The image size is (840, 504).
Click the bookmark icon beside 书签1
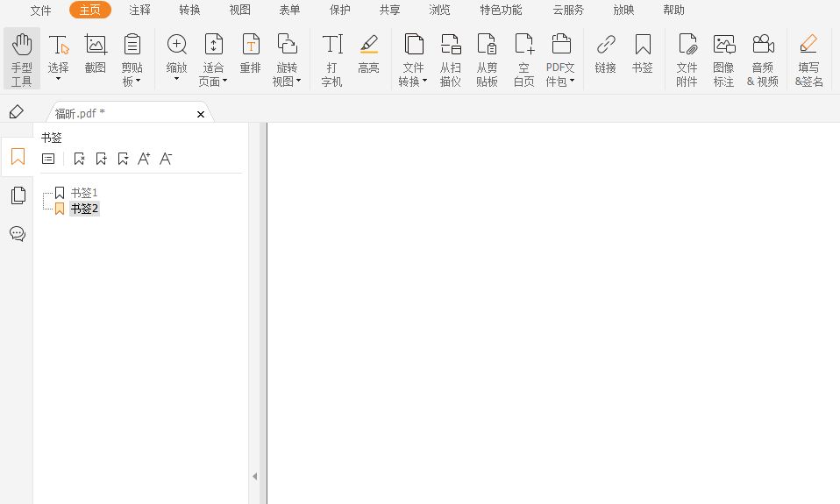tap(60, 192)
